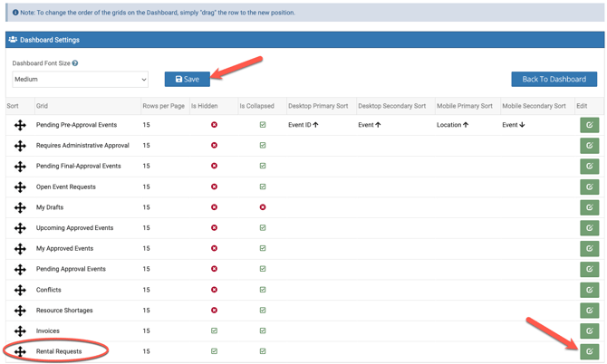Select the Resource Shortages grid name
607x364 pixels.
(x=64, y=311)
